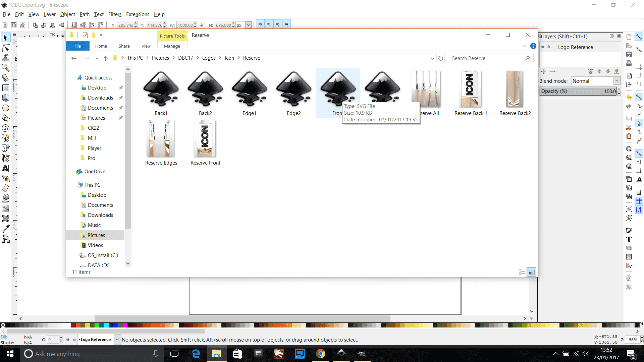Viewport: 644px width, 362px height.
Task: Switch Explorer to details view
Action: 522,272
